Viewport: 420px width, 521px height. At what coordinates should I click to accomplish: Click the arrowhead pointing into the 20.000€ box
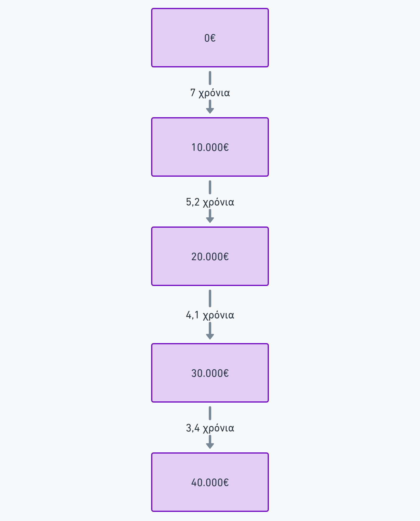[210, 220]
